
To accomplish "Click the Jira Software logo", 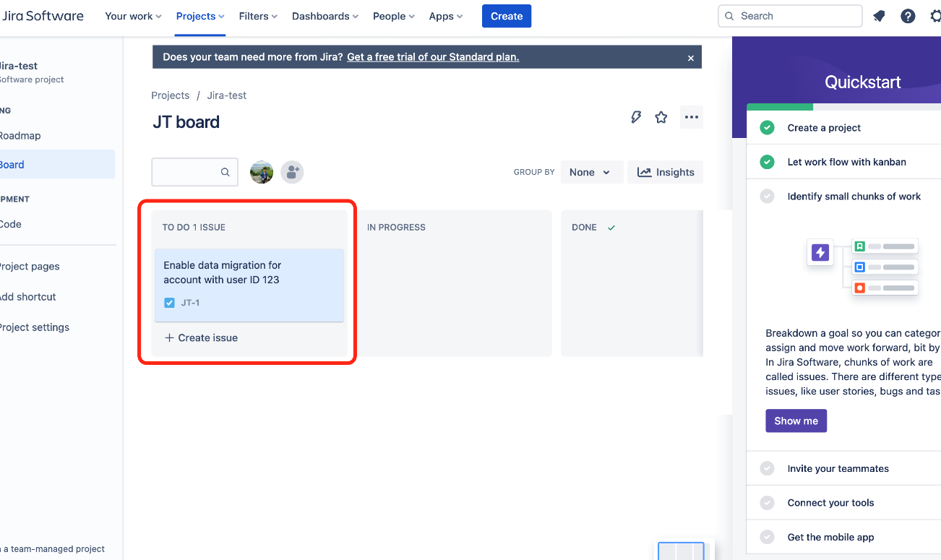I will coord(42,16).
